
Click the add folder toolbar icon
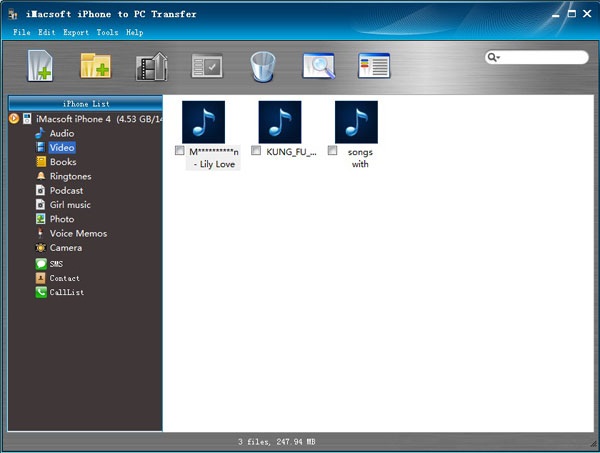(x=95, y=66)
